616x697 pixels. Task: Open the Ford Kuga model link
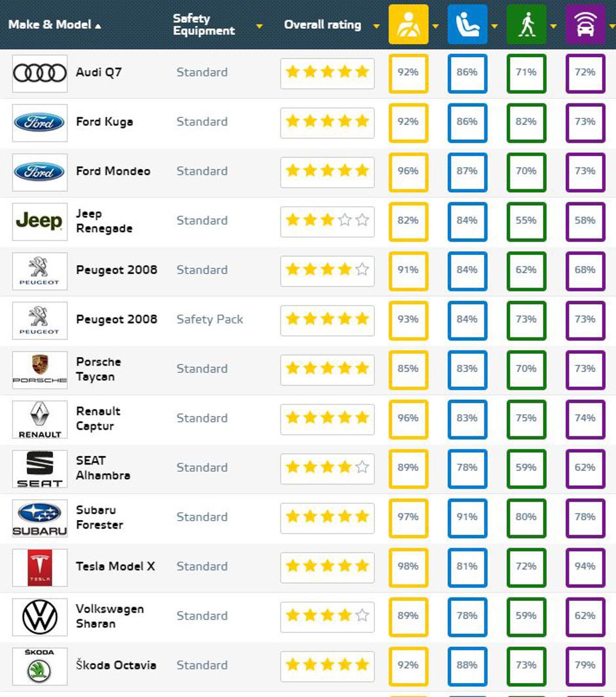point(104,122)
